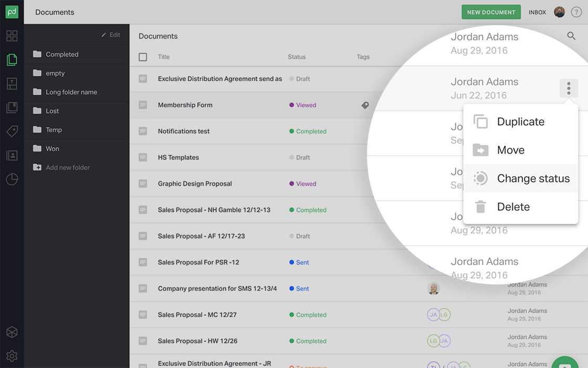The height and width of the screenshot is (368, 588).
Task: Select Sales Proposal - AF 12/17-23 row checkbox
Action: click(143, 236)
